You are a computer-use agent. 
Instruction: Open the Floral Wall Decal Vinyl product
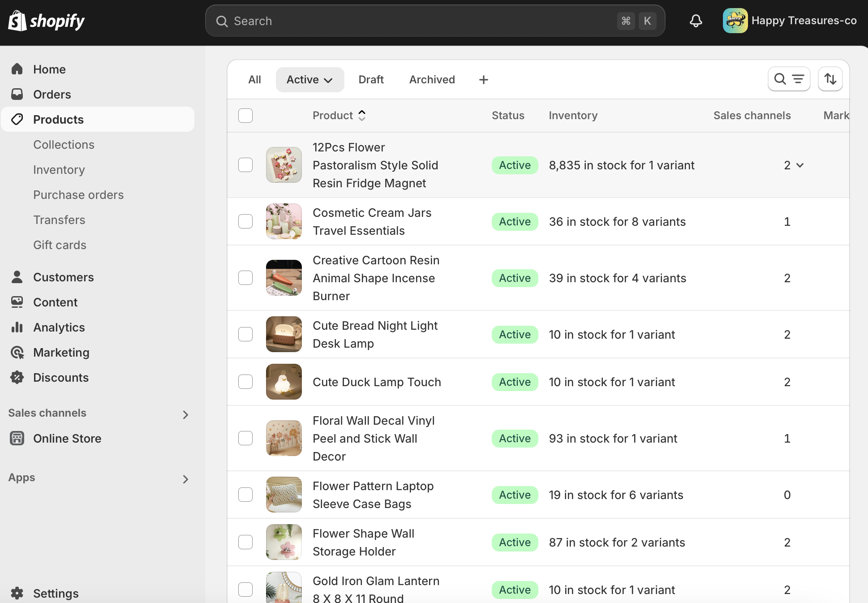pos(374,438)
